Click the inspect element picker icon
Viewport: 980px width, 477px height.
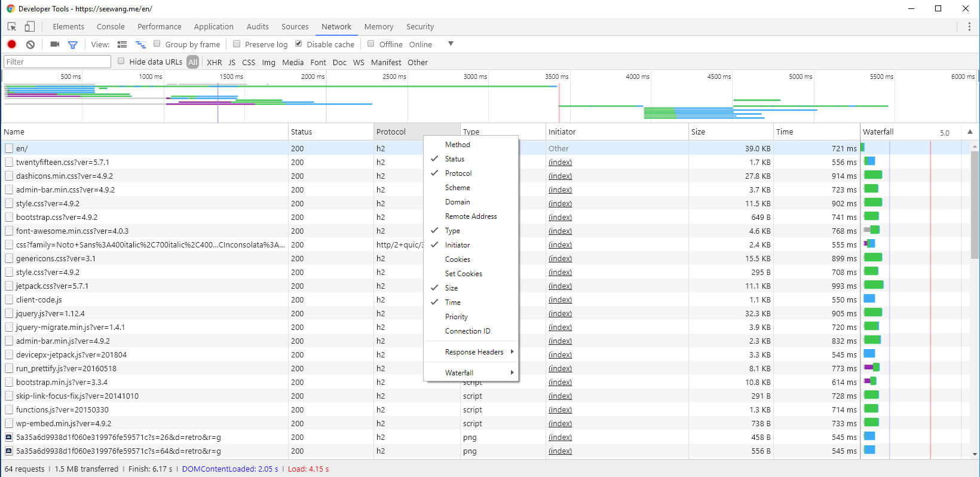(12, 27)
